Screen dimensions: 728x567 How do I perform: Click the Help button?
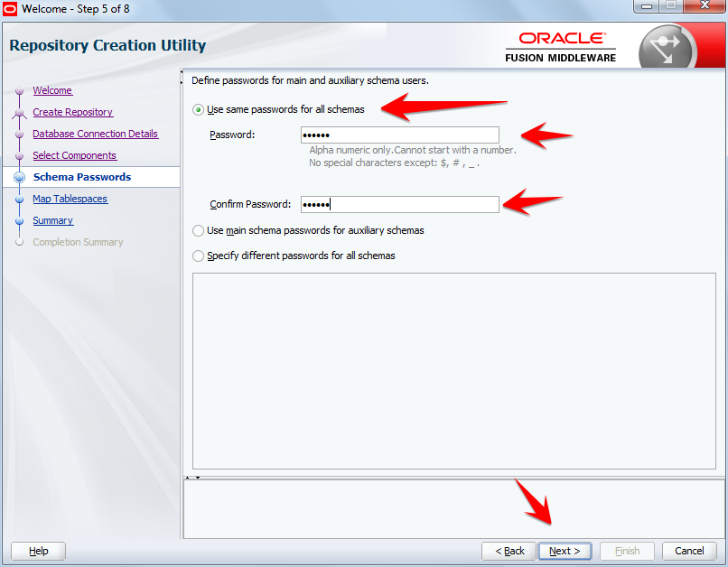pos(37,551)
